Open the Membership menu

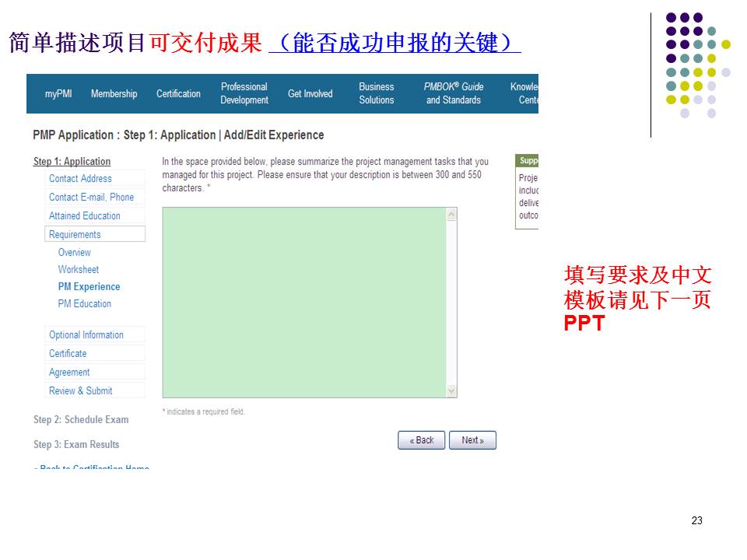(x=114, y=94)
